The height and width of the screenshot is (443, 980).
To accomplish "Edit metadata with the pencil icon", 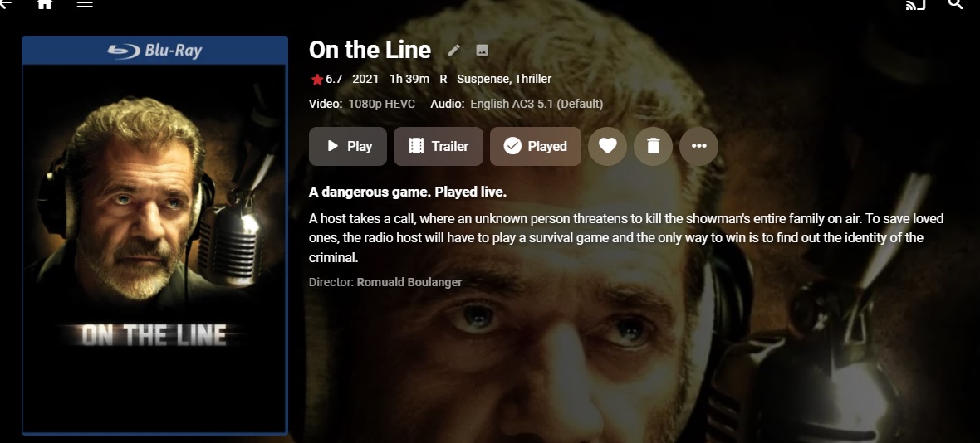I will (x=453, y=51).
